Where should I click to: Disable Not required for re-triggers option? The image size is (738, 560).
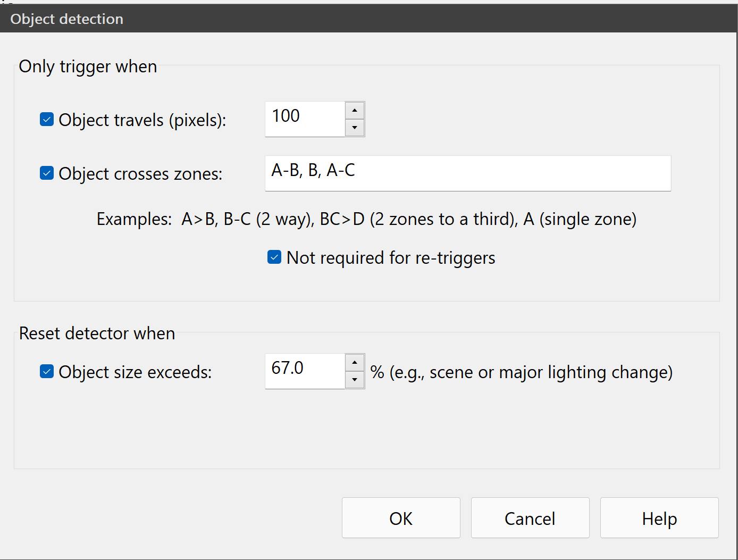274,257
